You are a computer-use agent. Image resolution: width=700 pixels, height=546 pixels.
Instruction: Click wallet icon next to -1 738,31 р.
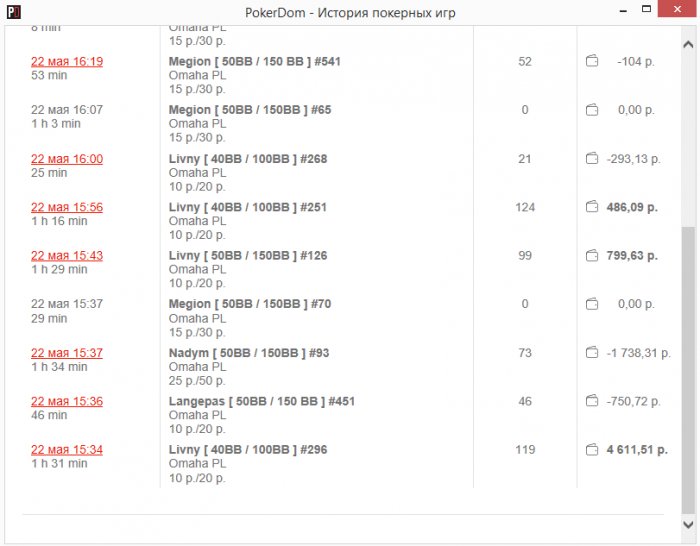coord(592,353)
